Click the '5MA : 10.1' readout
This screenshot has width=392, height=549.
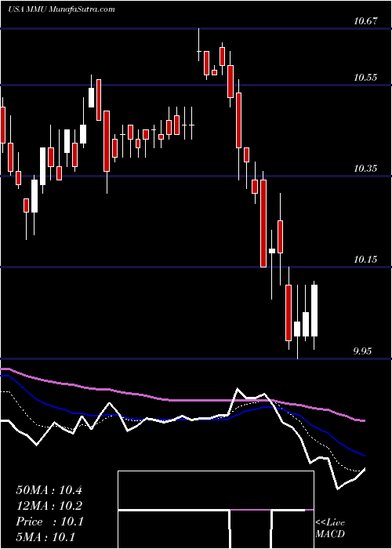click(45, 537)
